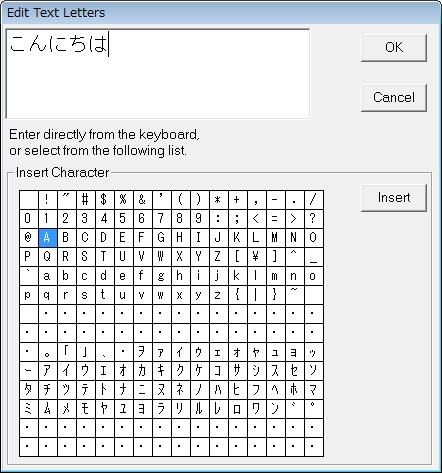The image size is (442, 473).
Task: Choose the lowercase letter t cell
Action: tap(105, 295)
